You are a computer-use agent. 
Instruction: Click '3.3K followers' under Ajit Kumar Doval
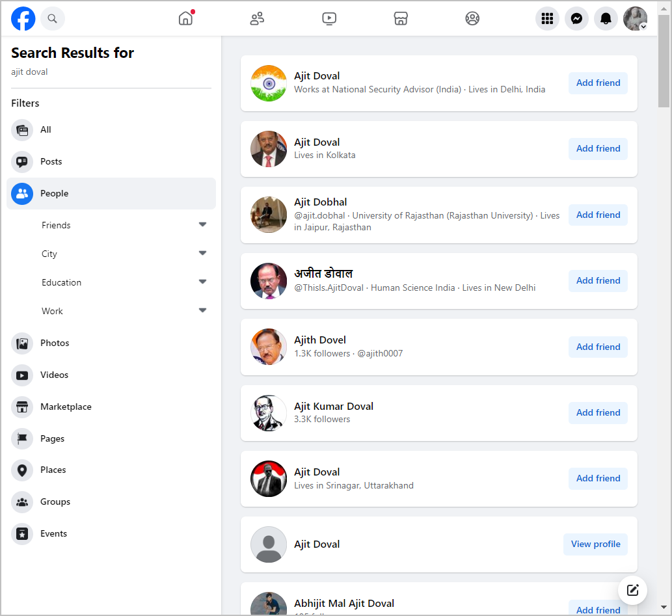[x=322, y=420]
